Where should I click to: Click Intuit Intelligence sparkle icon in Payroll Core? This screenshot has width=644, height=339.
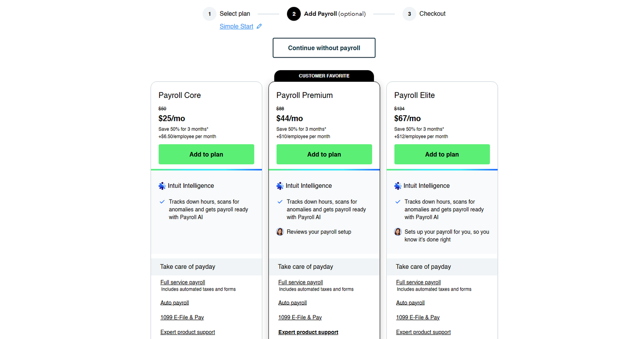click(x=162, y=186)
